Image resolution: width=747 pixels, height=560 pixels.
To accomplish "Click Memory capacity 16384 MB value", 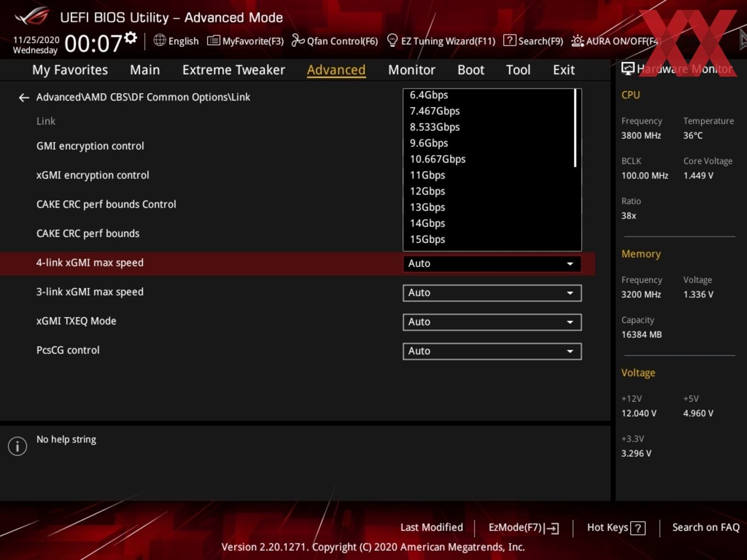I will [x=642, y=335].
